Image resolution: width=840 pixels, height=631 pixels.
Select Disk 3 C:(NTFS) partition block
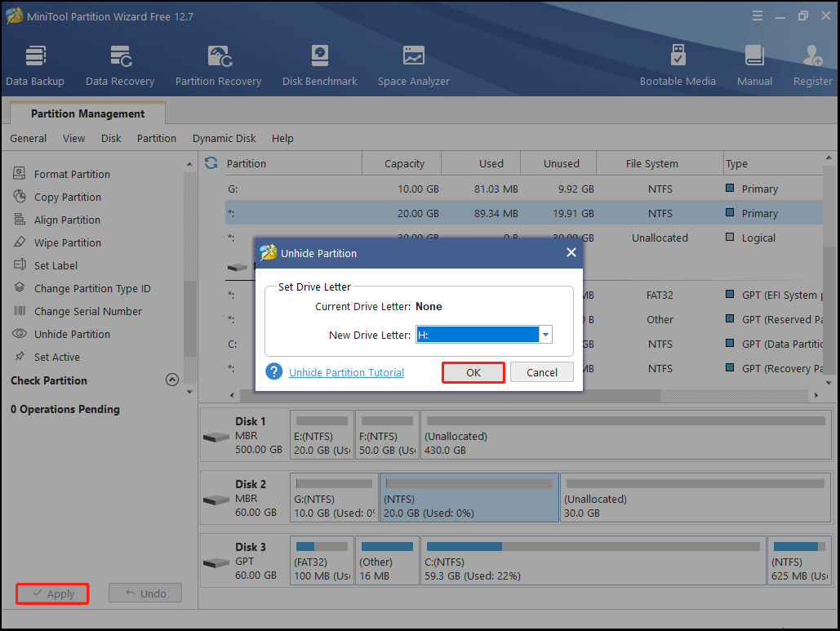click(593, 560)
